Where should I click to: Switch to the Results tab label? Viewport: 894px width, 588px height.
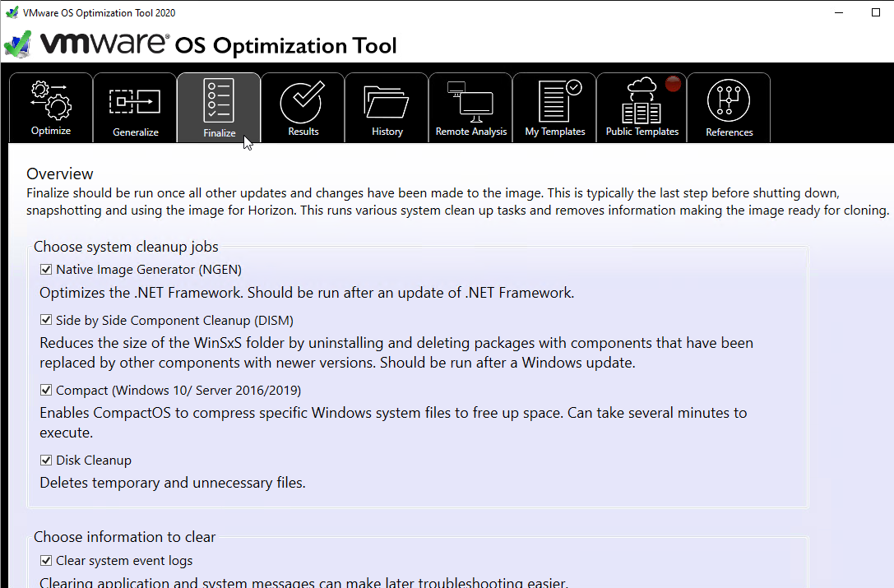[x=303, y=132]
